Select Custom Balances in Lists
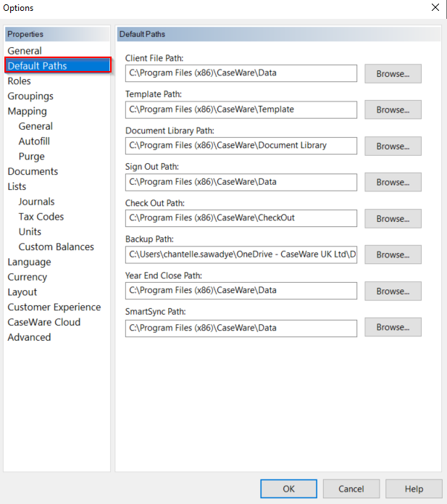 [57, 247]
